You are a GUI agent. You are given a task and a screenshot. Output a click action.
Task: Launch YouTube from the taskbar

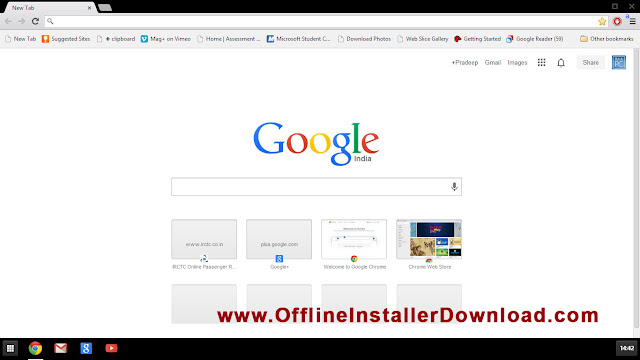[x=111, y=348]
